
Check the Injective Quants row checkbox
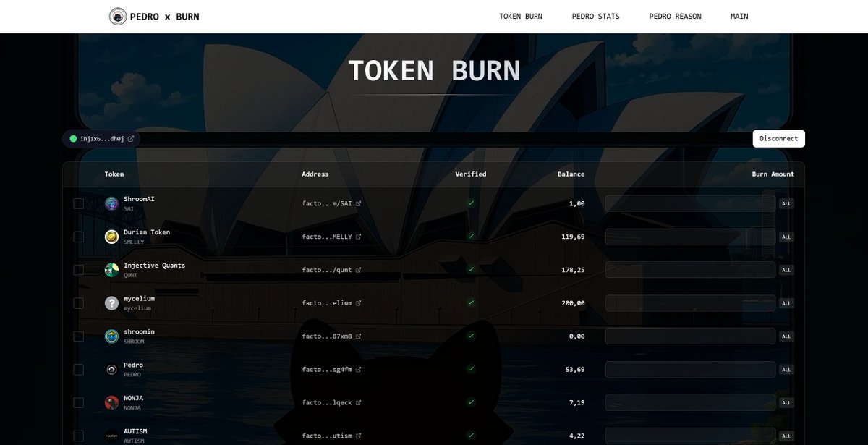[78, 270]
